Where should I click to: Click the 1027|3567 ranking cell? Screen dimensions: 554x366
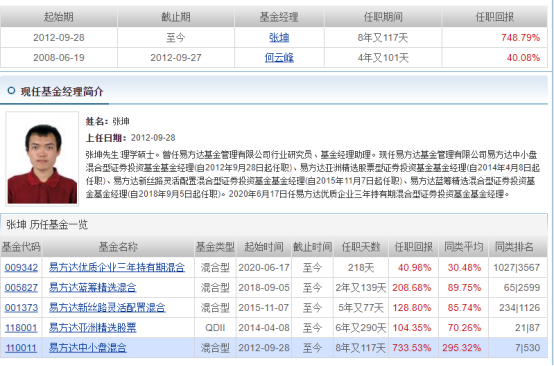point(517,267)
